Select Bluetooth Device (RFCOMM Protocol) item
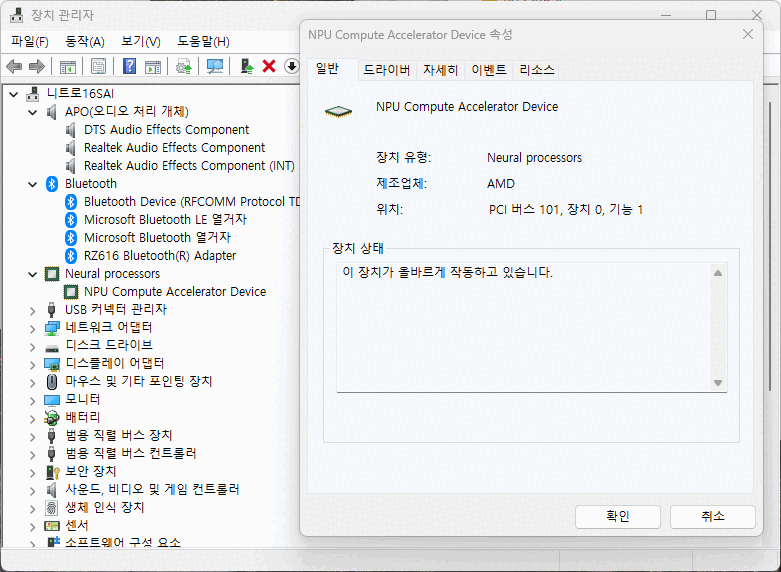Screen dimensions: 781x572 click(192, 201)
